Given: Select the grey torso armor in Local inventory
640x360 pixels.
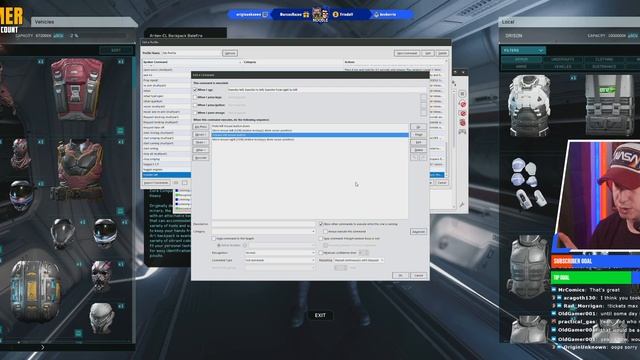Looking at the screenshot, I should tap(529, 266).
